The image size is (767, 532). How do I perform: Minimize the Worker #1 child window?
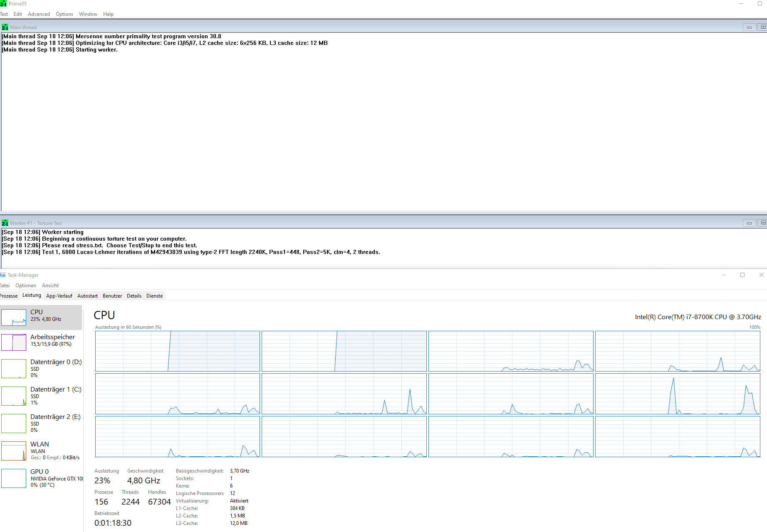point(749,223)
